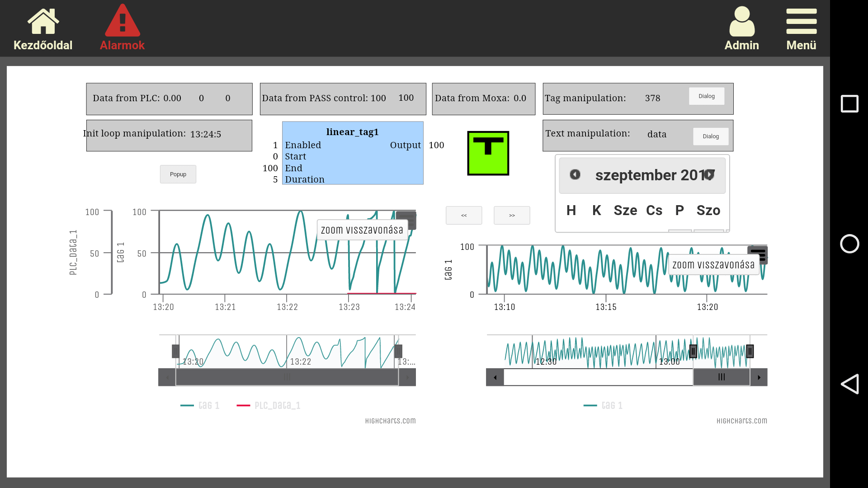Click Output value 100 beside block
Viewport: 868px width, 488px height.
[436, 145]
